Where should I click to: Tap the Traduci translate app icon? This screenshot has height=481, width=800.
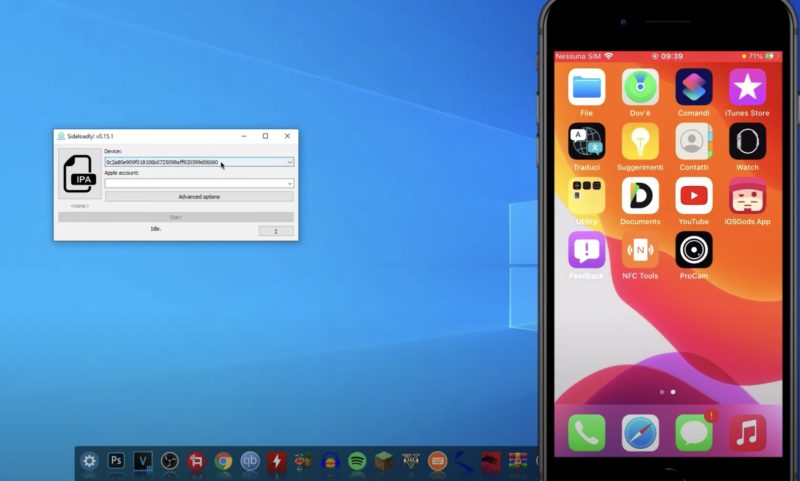pos(587,142)
